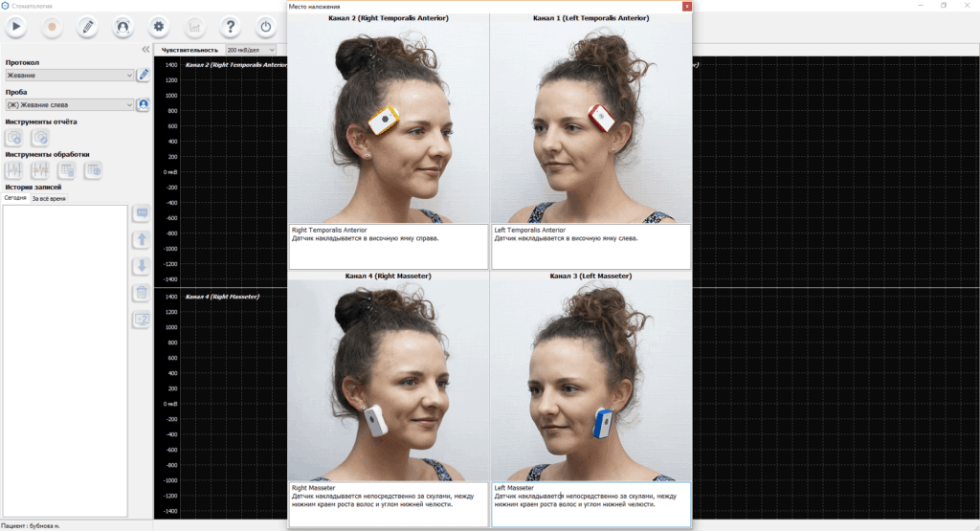Viewport: 980px width, 531px height.
Task: Click the comment icon beside records history
Action: coord(142,213)
